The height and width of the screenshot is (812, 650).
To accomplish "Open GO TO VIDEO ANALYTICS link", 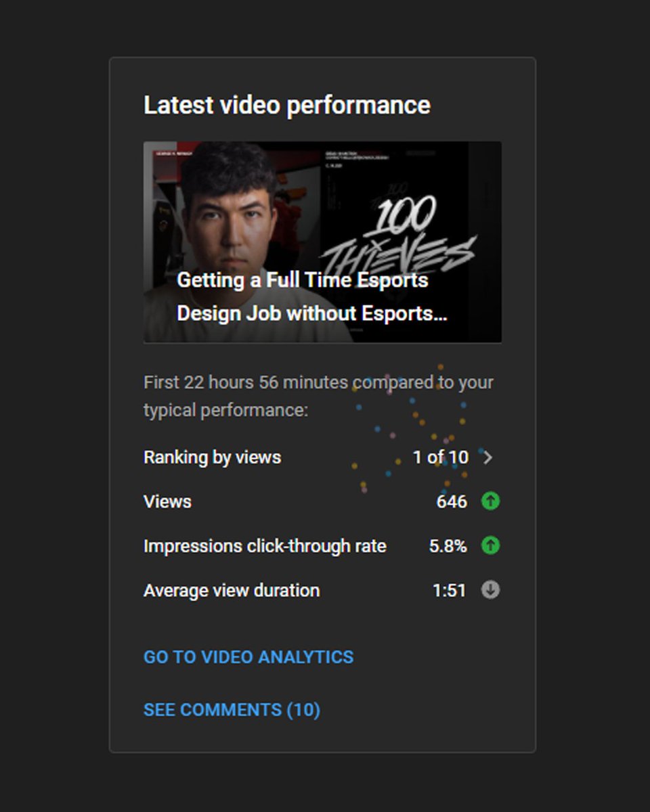I will click(248, 657).
